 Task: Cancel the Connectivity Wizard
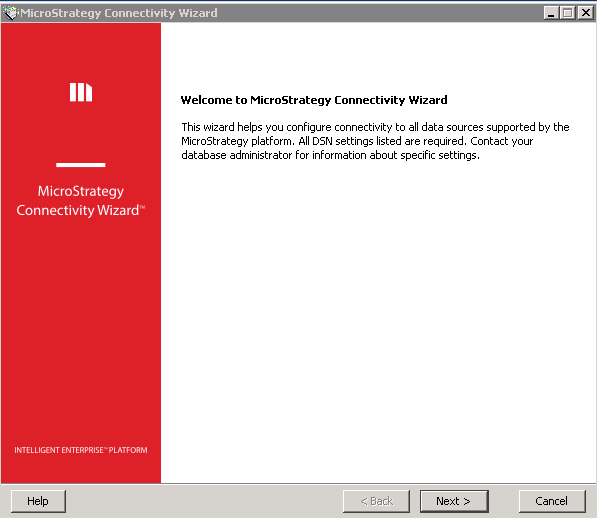[552, 501]
